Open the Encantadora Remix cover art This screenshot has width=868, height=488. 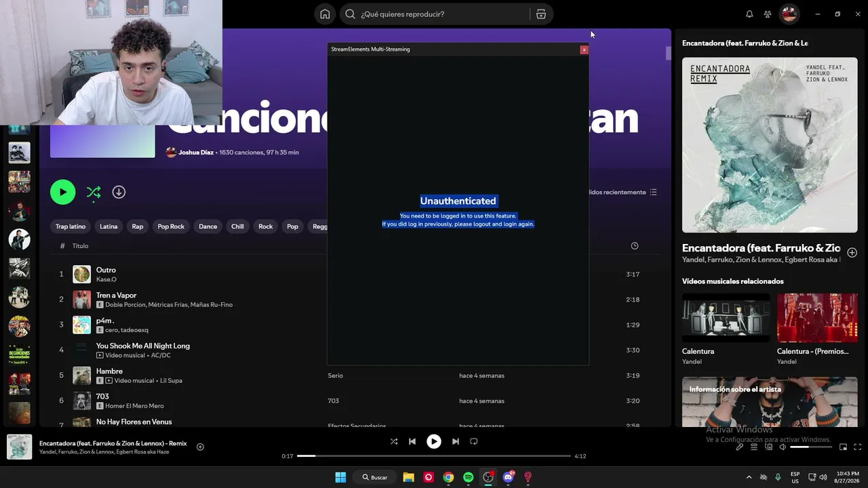point(770,145)
